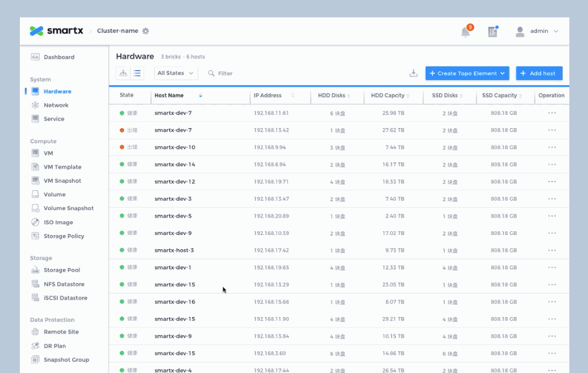The height and width of the screenshot is (373, 588).
Task: Open the notifications bell
Action: [466, 32]
